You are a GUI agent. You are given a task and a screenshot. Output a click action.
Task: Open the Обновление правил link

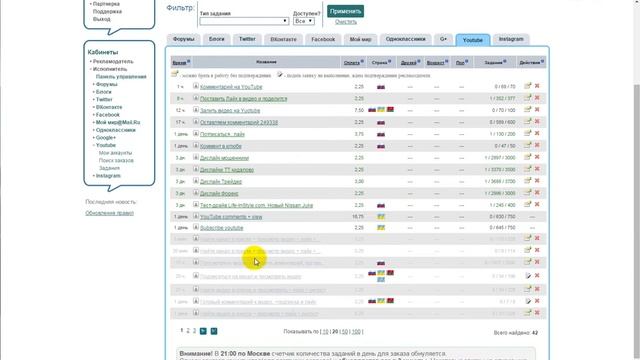(x=109, y=213)
